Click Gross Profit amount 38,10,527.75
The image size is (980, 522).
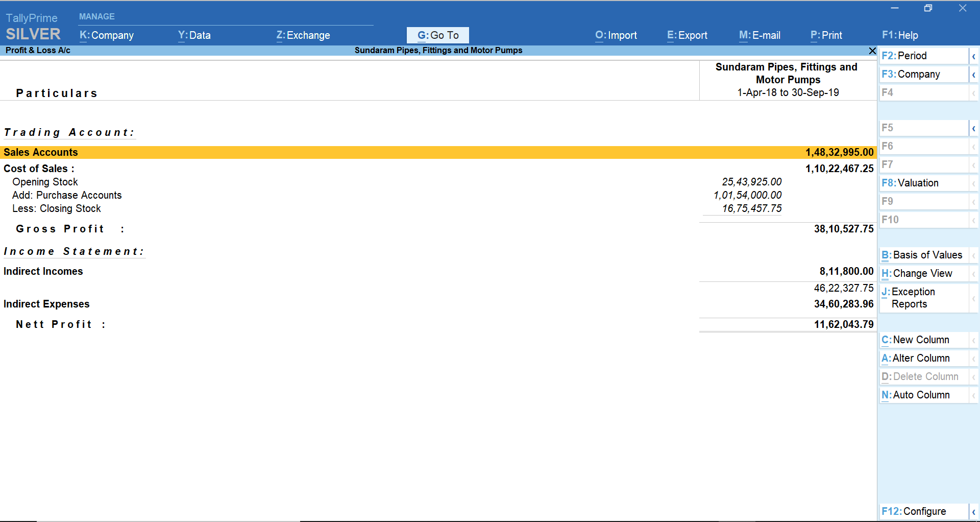click(x=844, y=229)
